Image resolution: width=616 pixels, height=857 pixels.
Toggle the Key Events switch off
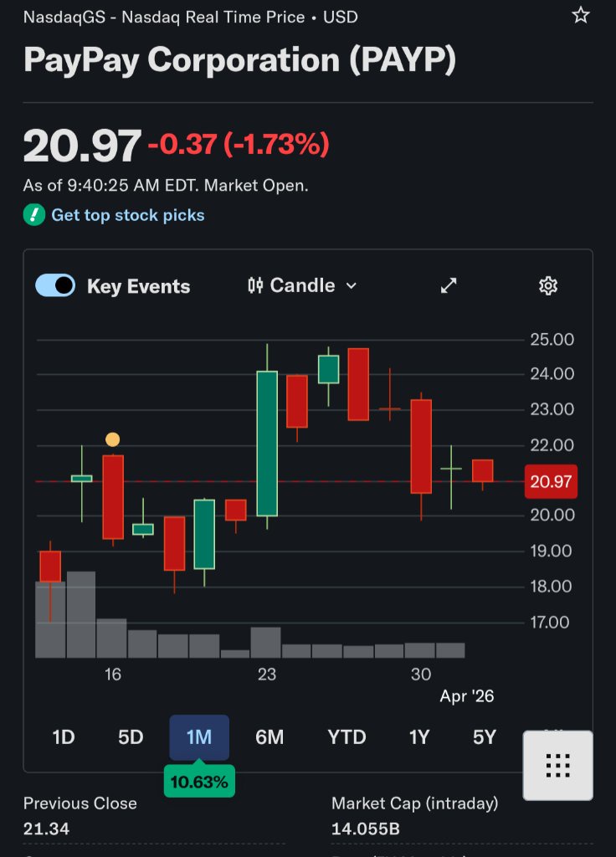(x=55, y=286)
